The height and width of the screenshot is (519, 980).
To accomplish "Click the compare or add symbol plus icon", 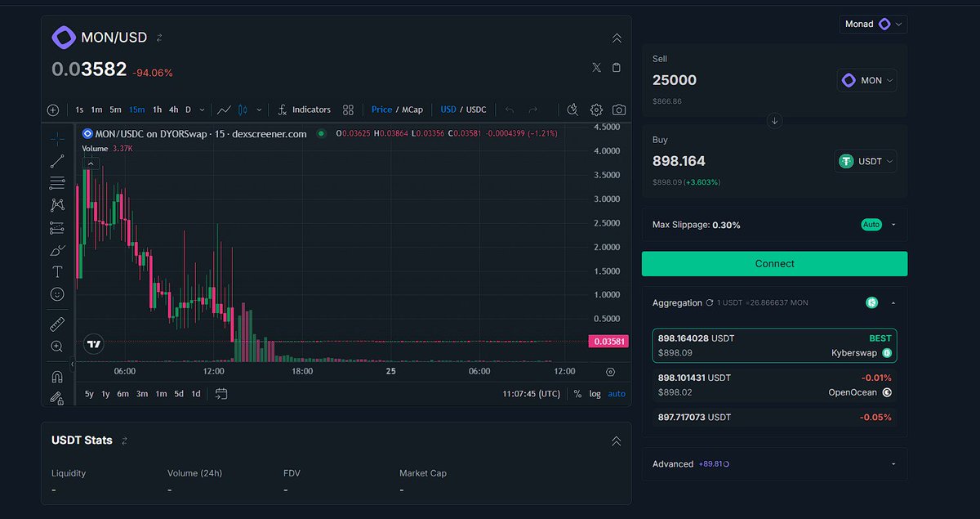I will 53,110.
